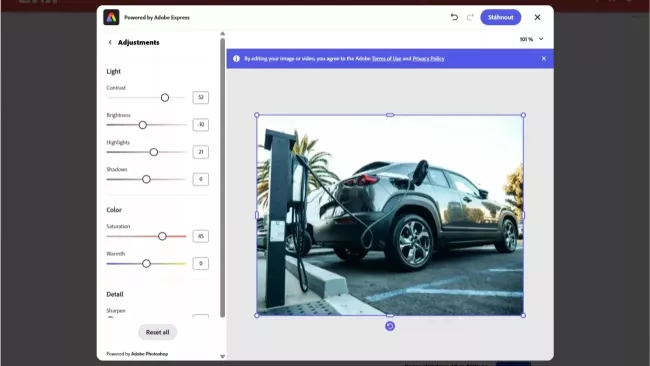650x366 pixels.
Task: Undo the last edit
Action: pyautogui.click(x=454, y=17)
